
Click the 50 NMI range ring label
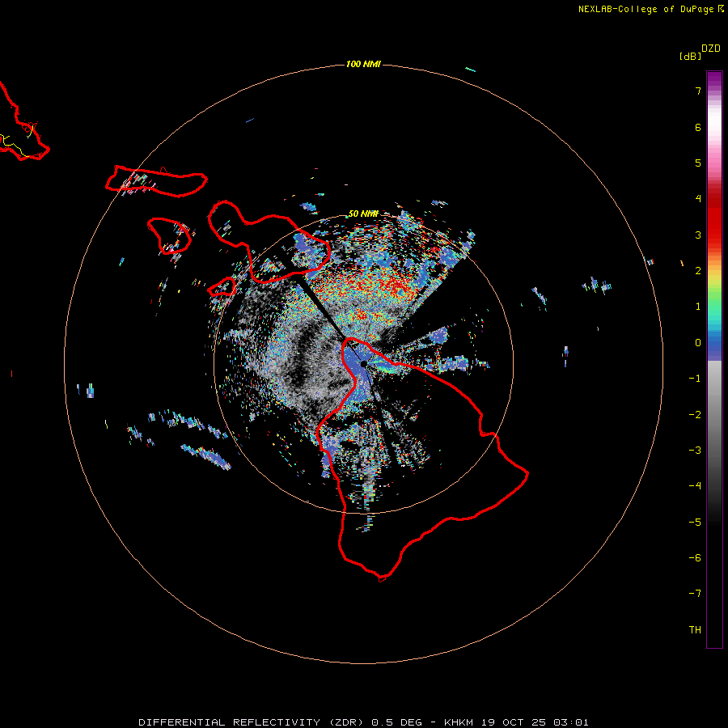click(363, 214)
